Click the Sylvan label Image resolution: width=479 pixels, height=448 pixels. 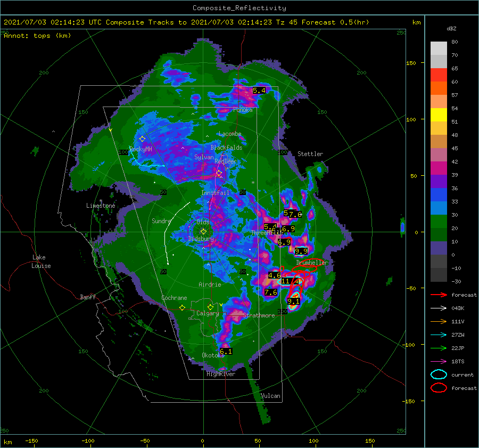tap(204, 157)
